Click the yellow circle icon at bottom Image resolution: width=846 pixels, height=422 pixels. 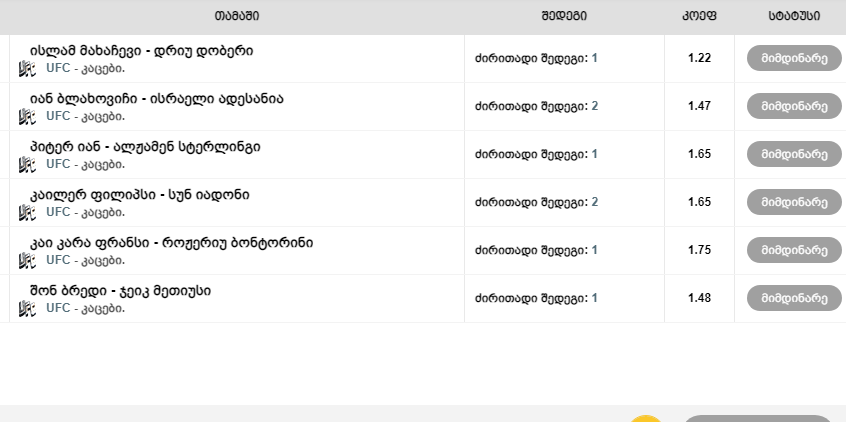point(646,418)
